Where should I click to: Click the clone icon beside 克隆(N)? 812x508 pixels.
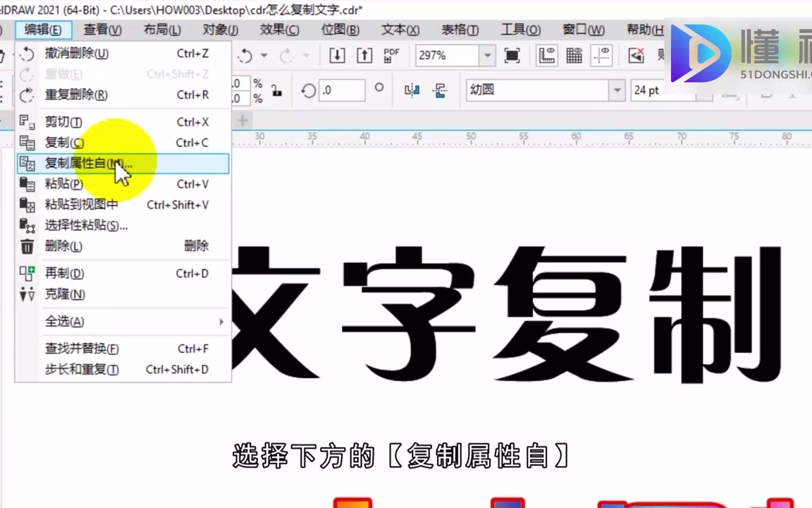click(27, 294)
